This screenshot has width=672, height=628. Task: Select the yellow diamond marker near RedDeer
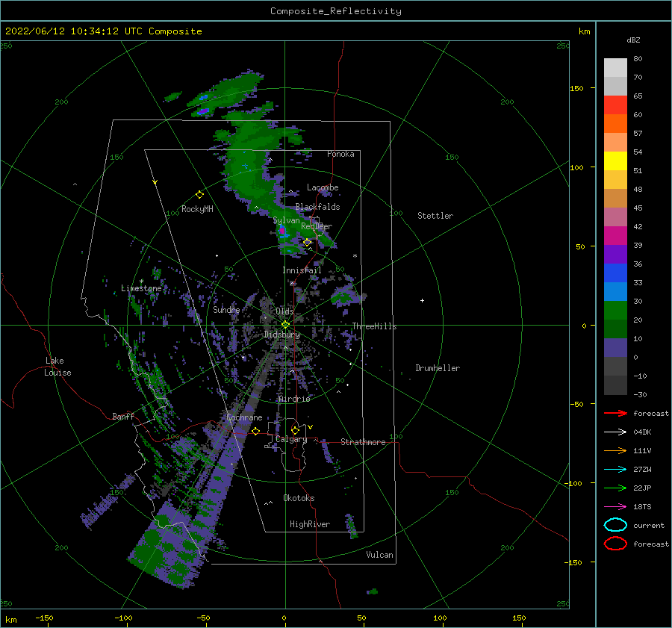[307, 243]
